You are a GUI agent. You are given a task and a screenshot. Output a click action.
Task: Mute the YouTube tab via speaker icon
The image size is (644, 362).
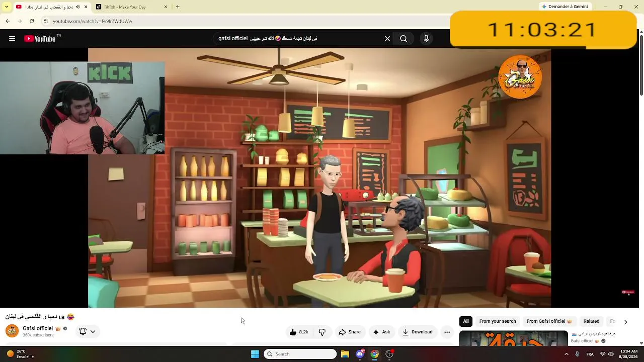[77, 7]
